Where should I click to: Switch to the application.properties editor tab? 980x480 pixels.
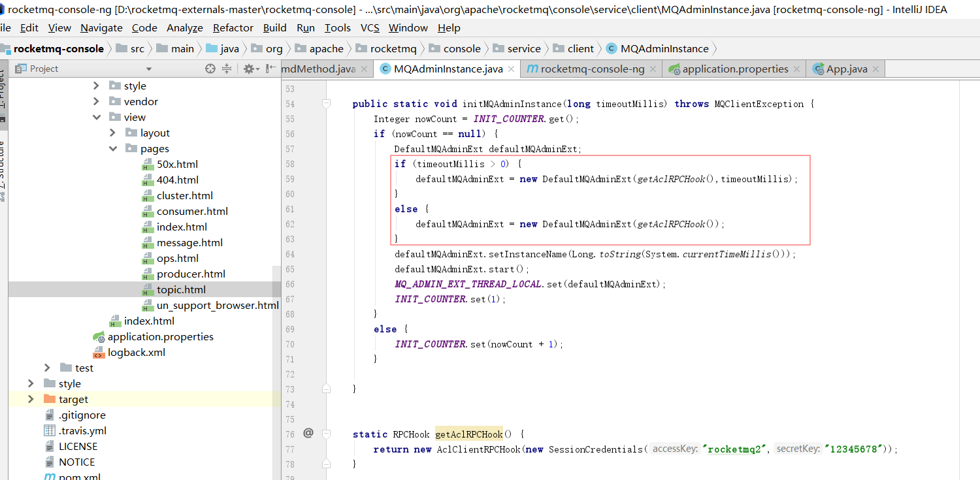tap(735, 69)
